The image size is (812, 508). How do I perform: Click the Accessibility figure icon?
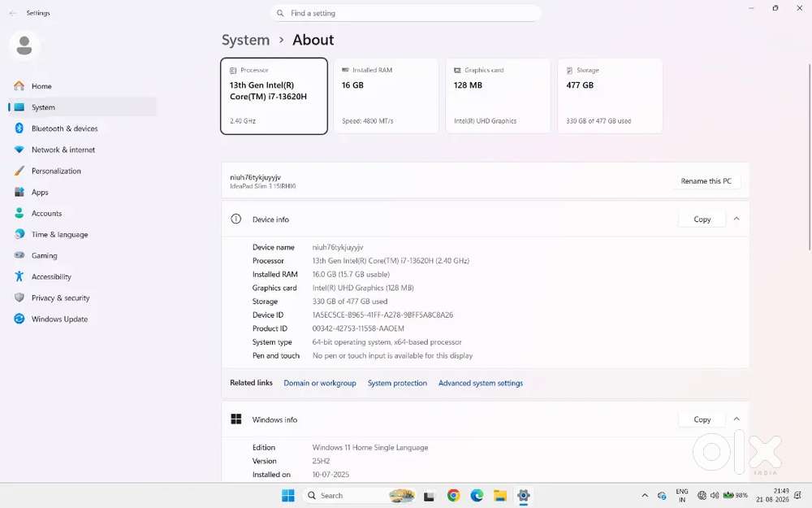point(19,277)
